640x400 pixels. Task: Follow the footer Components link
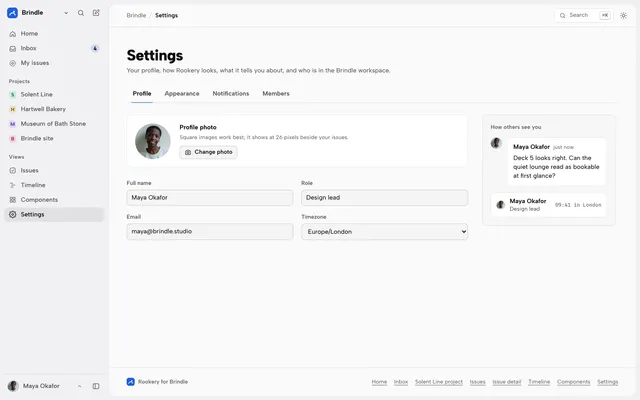pyautogui.click(x=573, y=382)
